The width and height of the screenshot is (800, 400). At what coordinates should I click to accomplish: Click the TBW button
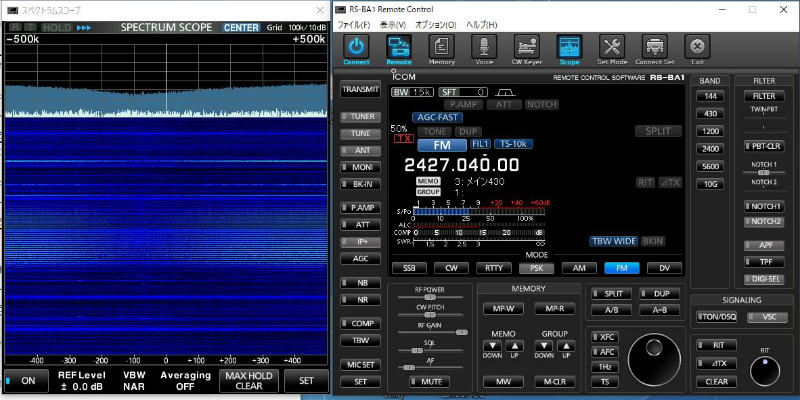tap(360, 340)
